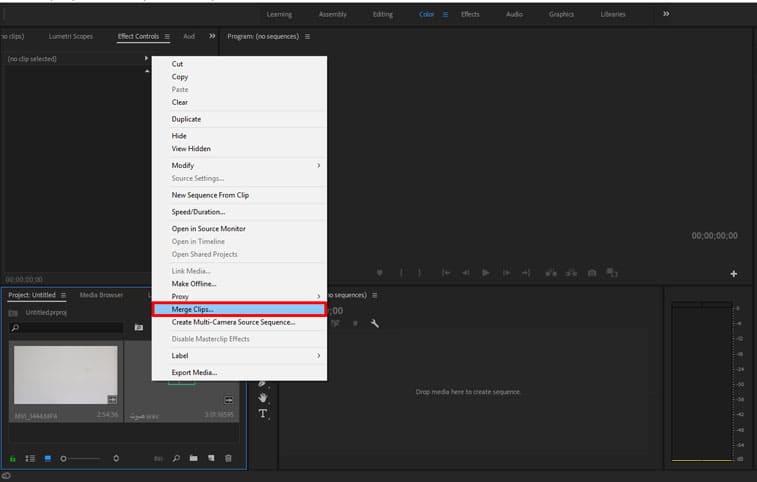757x482 pixels.
Task: Click Creative Cloud icon in status bar
Action: (x=6, y=476)
